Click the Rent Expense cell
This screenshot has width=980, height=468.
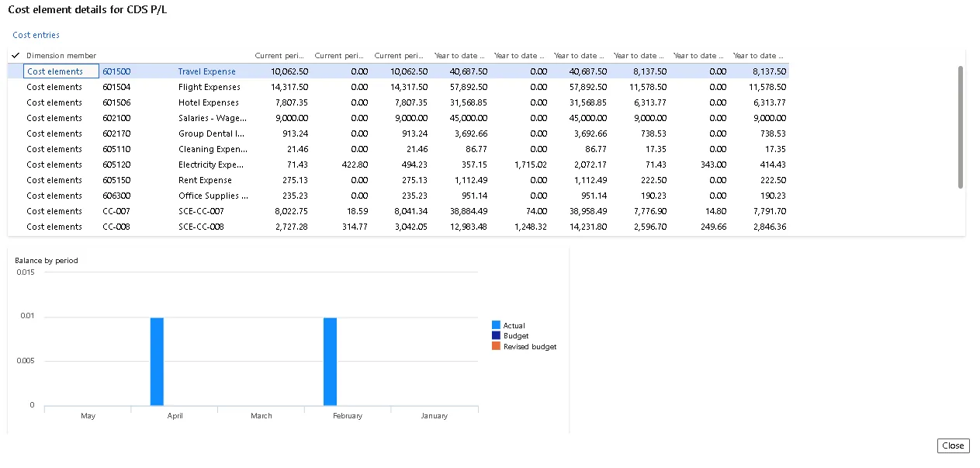(205, 180)
